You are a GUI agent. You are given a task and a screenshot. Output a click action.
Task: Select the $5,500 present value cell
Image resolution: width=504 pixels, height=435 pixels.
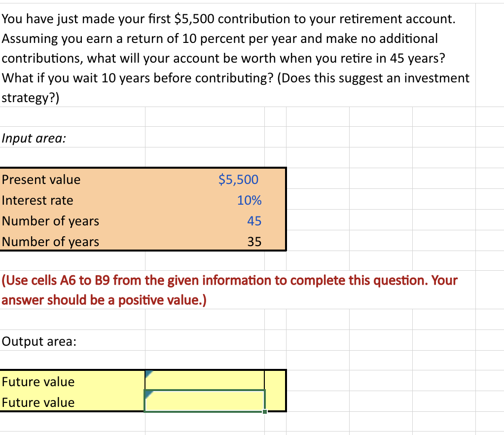pyautogui.click(x=205, y=180)
